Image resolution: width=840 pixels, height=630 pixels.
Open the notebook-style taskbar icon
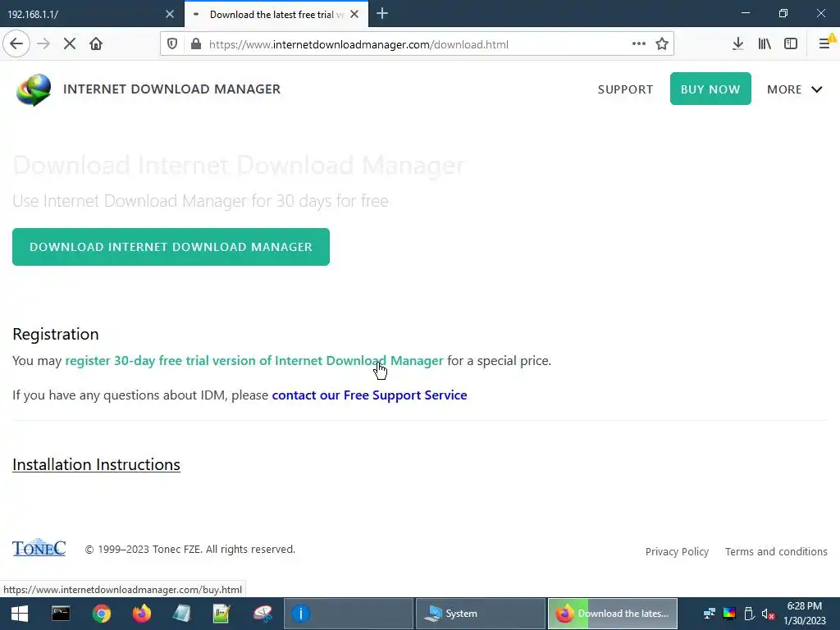(x=182, y=614)
